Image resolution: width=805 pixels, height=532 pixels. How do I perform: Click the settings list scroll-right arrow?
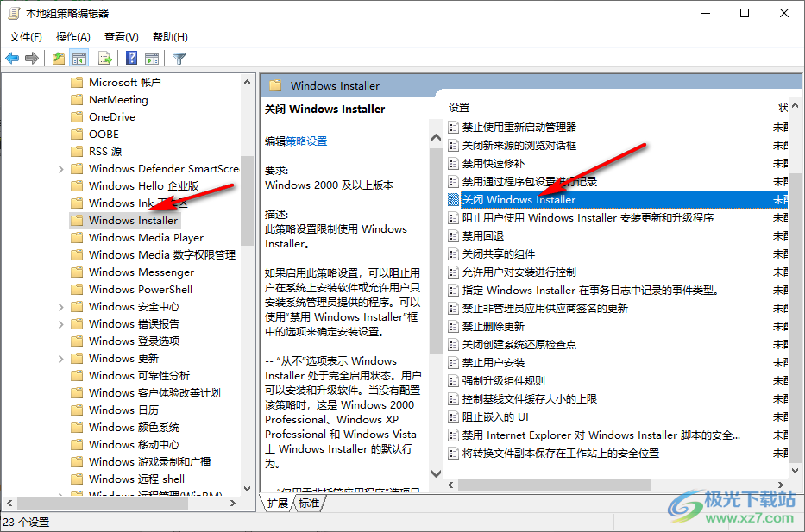coord(781,485)
